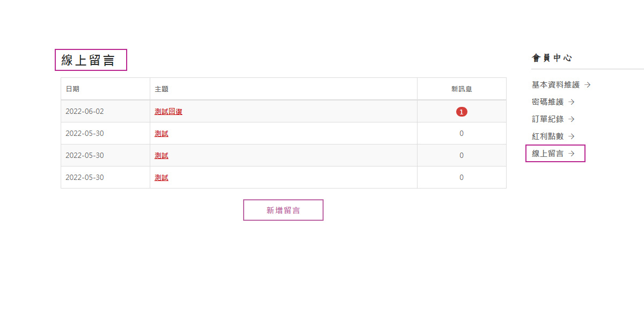Click the red new-message badge showing 1
The image size is (644, 318).
click(x=462, y=112)
